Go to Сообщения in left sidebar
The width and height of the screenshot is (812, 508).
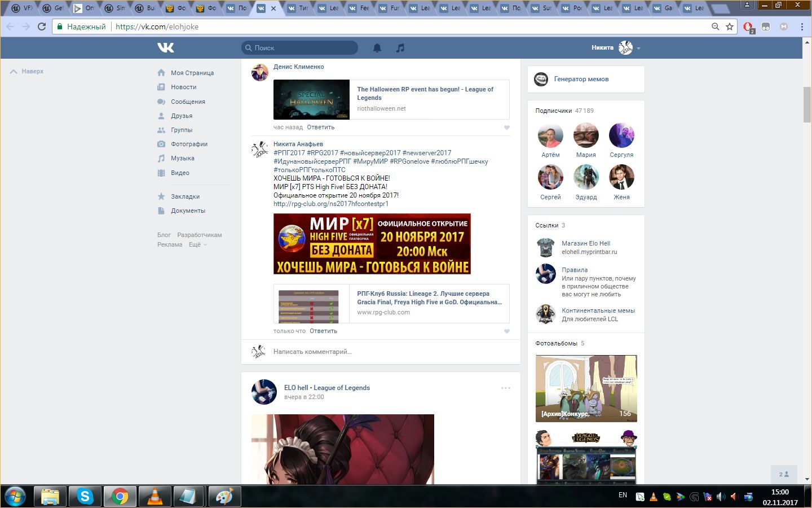pos(188,102)
